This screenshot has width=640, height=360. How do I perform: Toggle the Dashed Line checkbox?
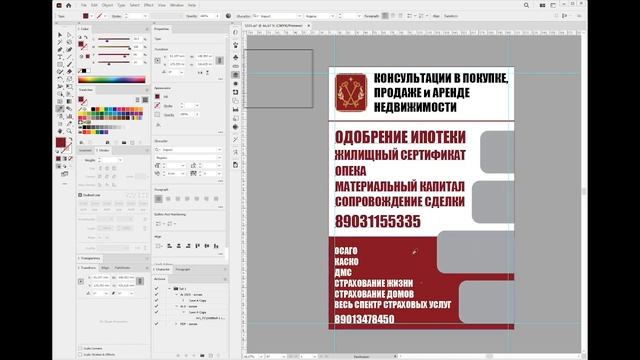pyautogui.click(x=80, y=195)
